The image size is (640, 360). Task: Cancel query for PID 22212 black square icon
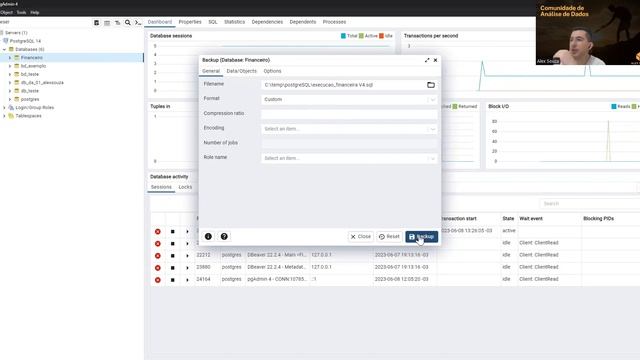tap(173, 256)
